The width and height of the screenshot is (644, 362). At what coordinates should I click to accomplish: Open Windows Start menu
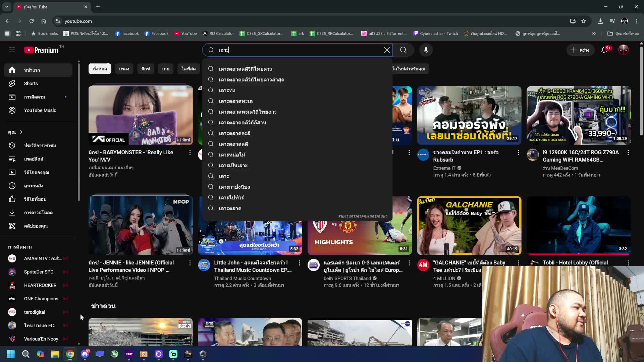coord(11,354)
